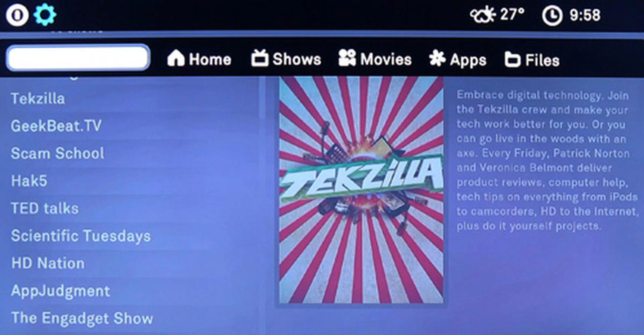Click the Boxee logo icon
The height and width of the screenshot is (335, 644).
(x=17, y=15)
